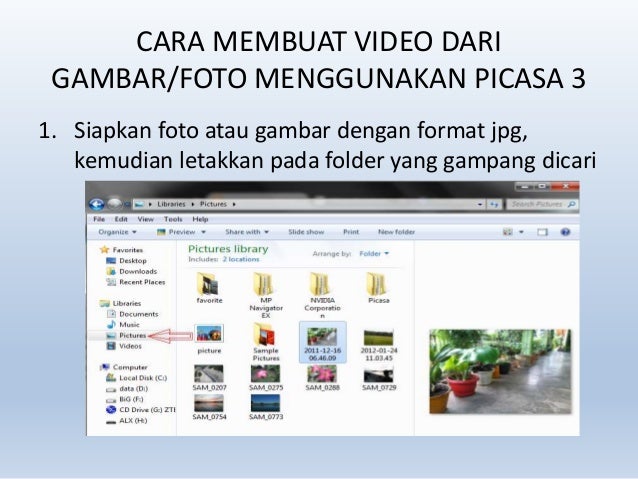638x479 pixels.
Task: Open the MP Navigator EX folder
Action: (x=266, y=295)
